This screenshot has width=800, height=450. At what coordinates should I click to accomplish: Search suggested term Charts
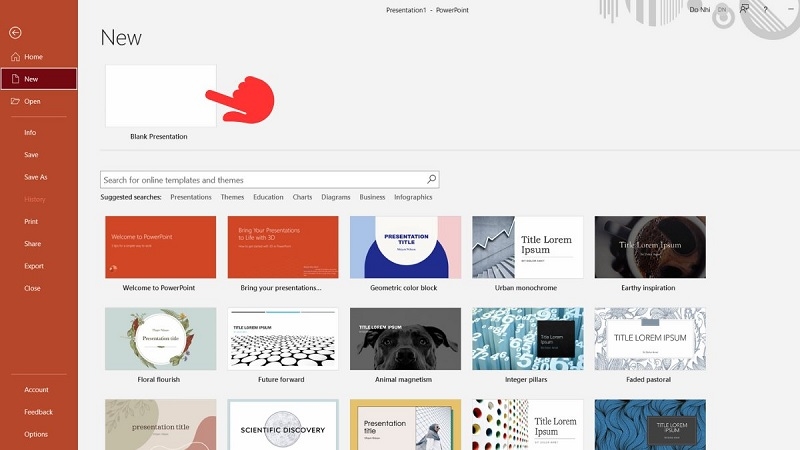[x=302, y=197]
